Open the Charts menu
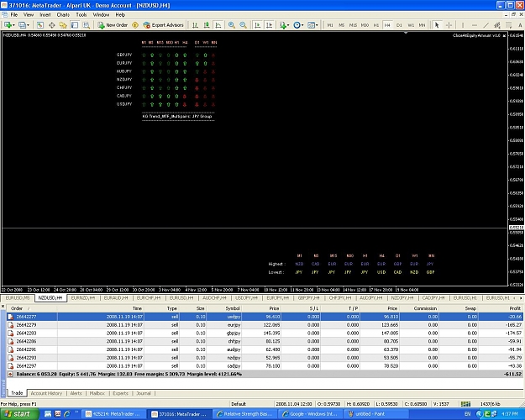The width and height of the screenshot is (525, 420). (63, 15)
